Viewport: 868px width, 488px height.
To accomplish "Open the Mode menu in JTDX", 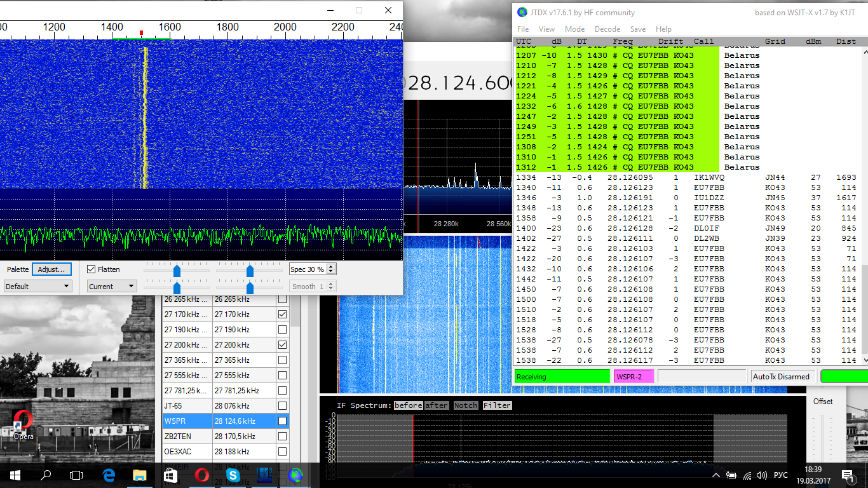I will coord(574,29).
